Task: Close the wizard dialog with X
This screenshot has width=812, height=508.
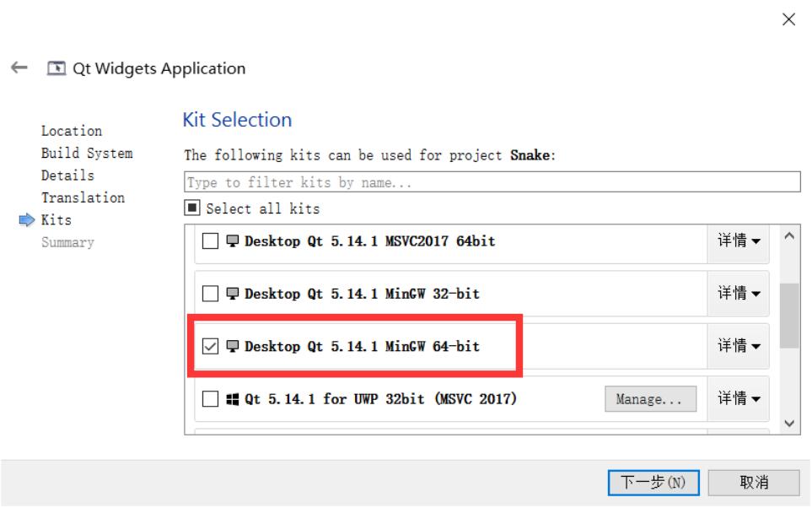Action: tap(789, 20)
